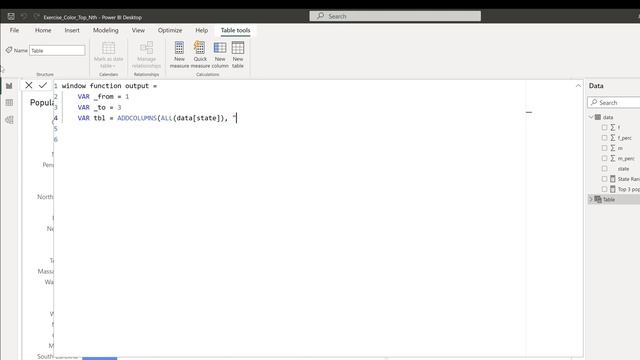Screen dimensions: 640x360
Task: Click the Data pane Search field
Action: [x=613, y=102]
